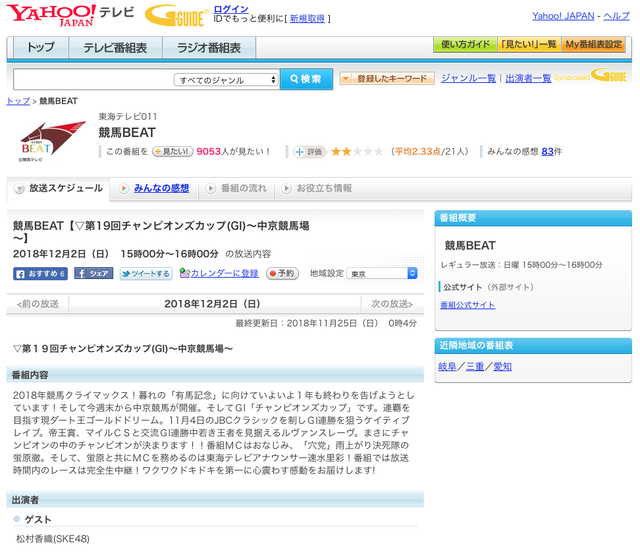Select the 放送スケジュール tab
The width and height of the screenshot is (640, 556).
[58, 188]
